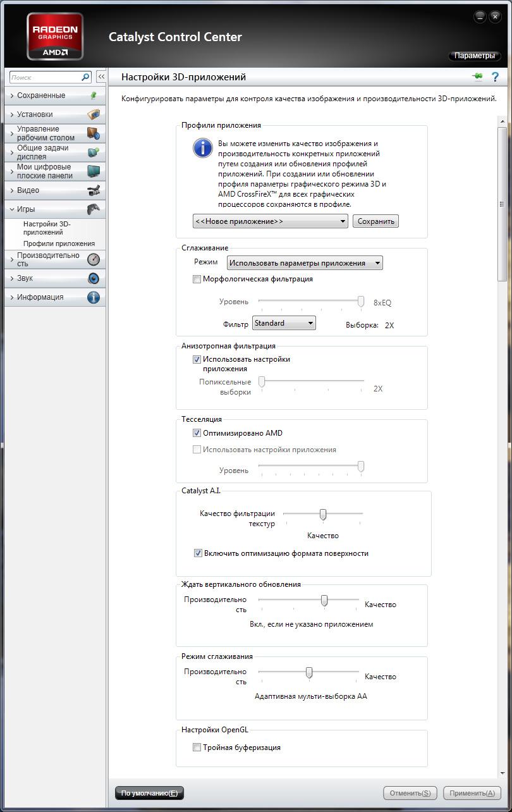Click the Тесселяция Уровень slider handle
This screenshot has width=512, height=812.
361,467
